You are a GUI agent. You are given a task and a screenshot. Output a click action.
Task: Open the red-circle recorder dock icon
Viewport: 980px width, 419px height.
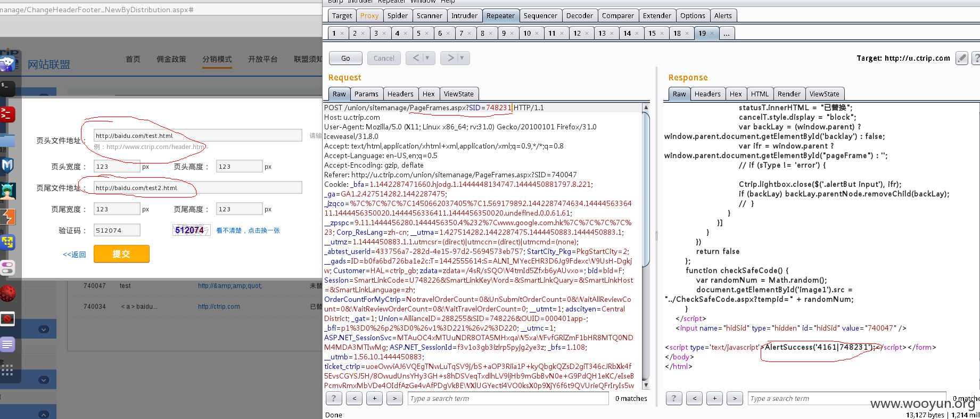point(7,319)
